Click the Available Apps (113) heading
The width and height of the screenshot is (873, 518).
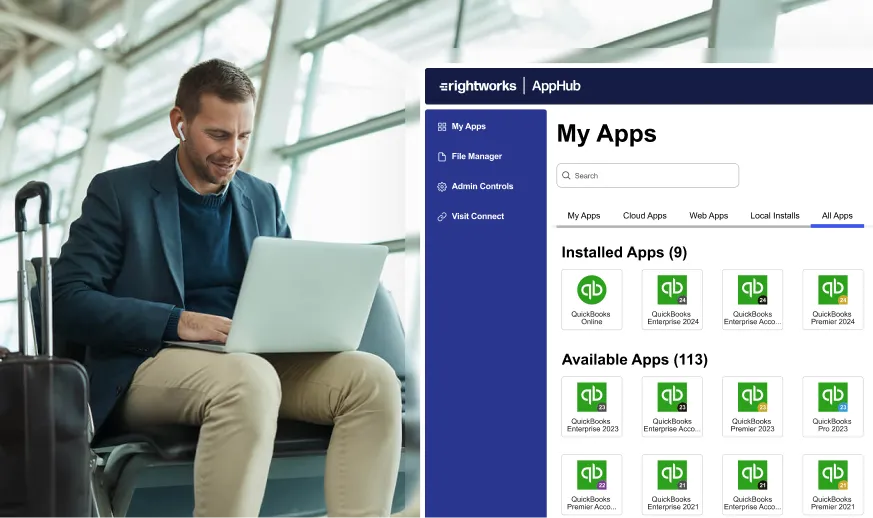point(635,360)
